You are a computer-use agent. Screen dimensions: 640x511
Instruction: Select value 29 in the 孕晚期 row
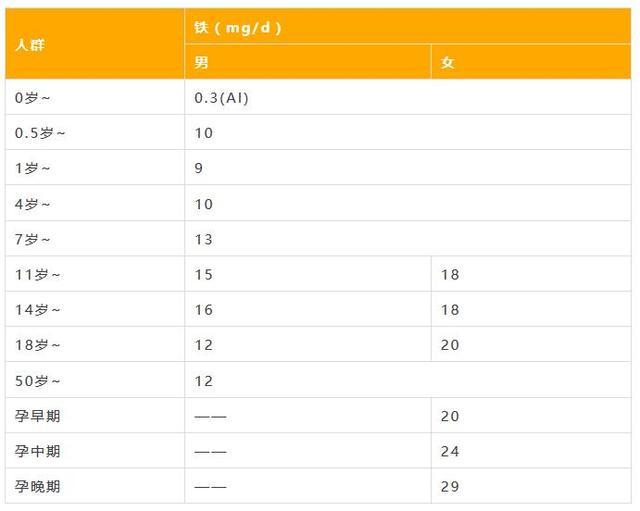[450, 487]
